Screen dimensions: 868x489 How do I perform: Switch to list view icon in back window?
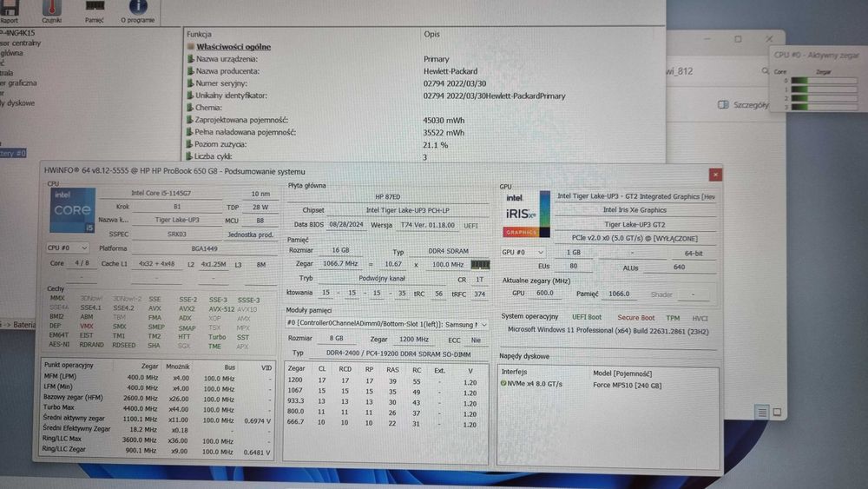[x=762, y=412]
